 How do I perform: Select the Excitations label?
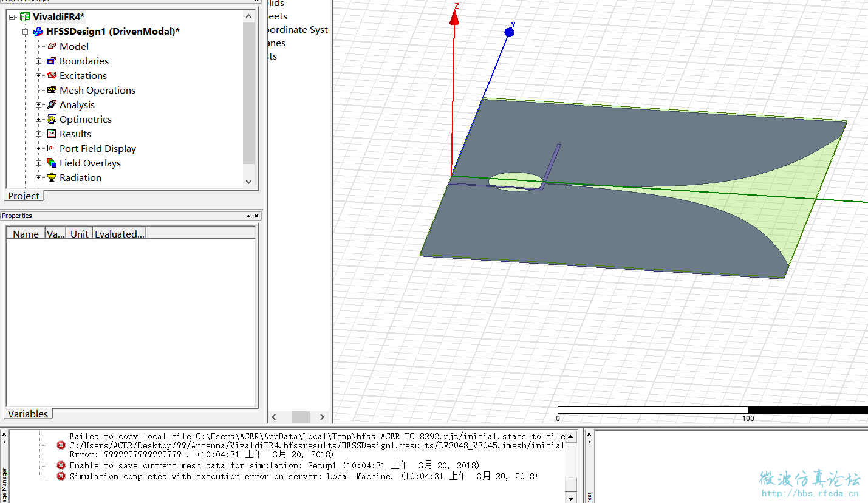pos(83,75)
